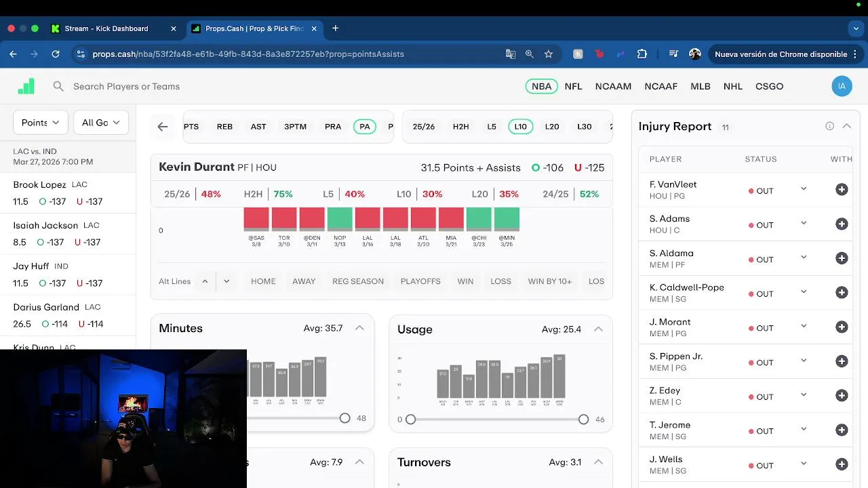Lower Alt Lines with down chevron
The image size is (868, 488).
point(226,281)
